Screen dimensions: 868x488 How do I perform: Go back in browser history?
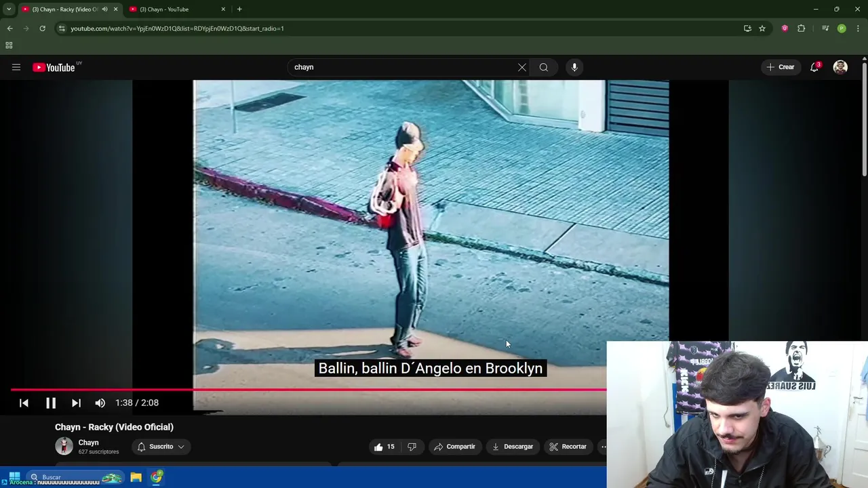point(9,28)
